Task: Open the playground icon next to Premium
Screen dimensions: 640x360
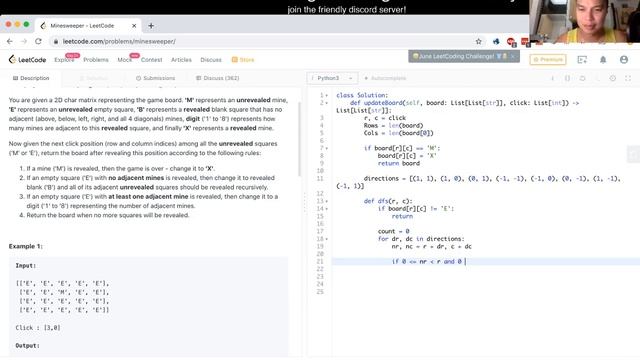Action: point(582,60)
